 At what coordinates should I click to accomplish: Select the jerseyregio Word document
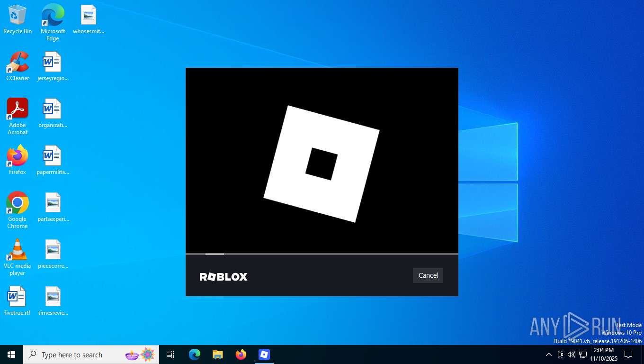(53, 67)
